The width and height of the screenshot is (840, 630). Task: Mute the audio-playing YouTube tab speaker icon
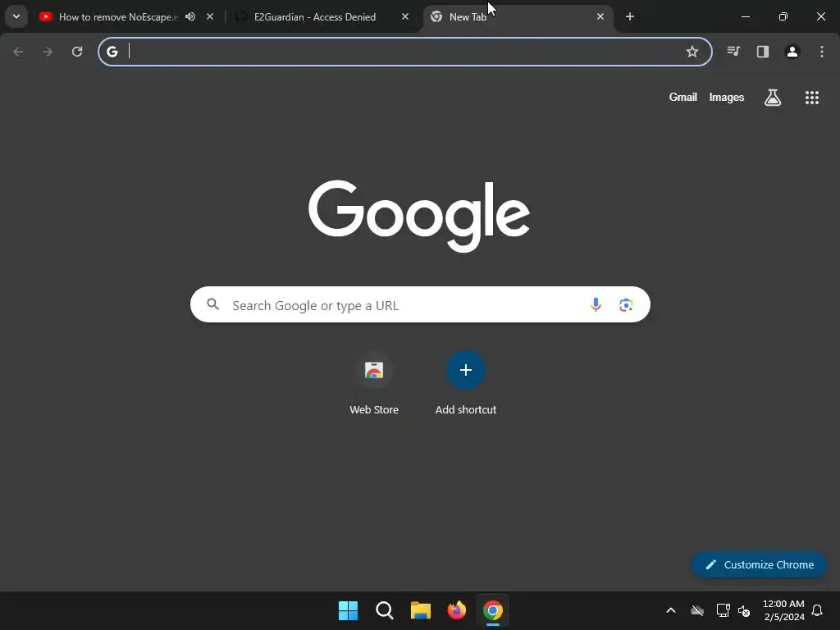(190, 16)
